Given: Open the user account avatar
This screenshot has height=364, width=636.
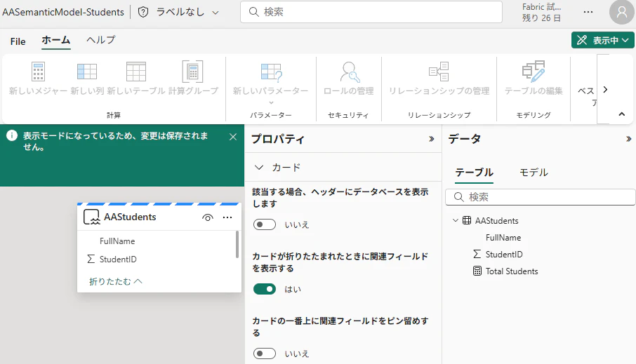Looking at the screenshot, I should click(x=621, y=12).
